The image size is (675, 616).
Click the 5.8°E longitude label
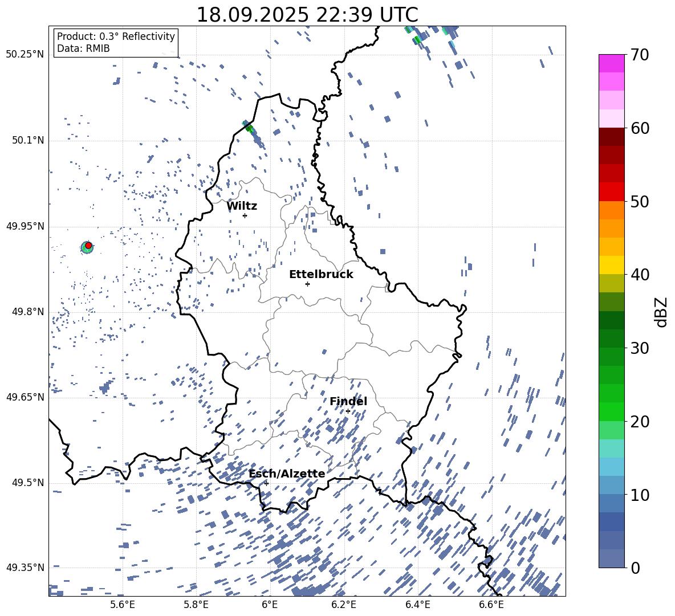click(x=196, y=605)
